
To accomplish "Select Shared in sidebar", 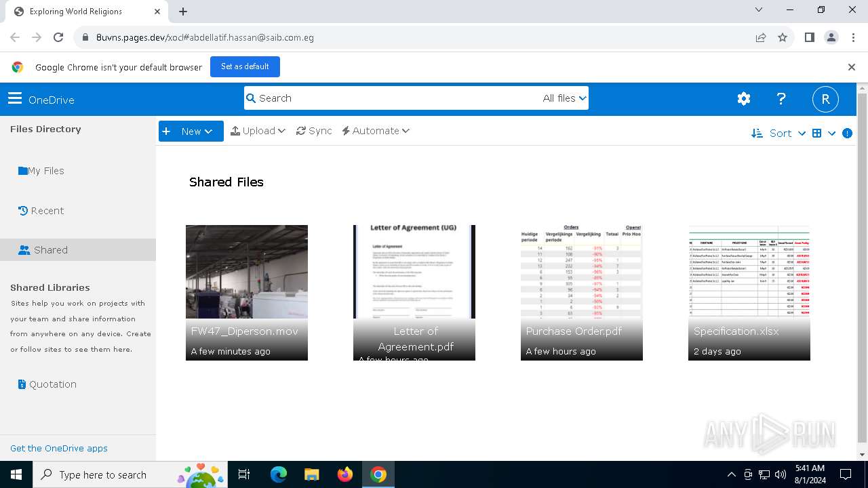I will click(x=78, y=249).
